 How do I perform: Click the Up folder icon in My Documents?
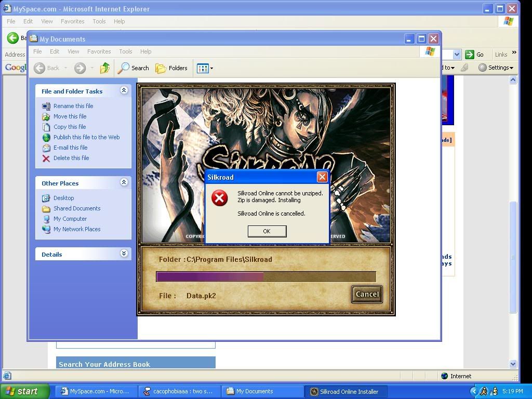click(x=105, y=68)
